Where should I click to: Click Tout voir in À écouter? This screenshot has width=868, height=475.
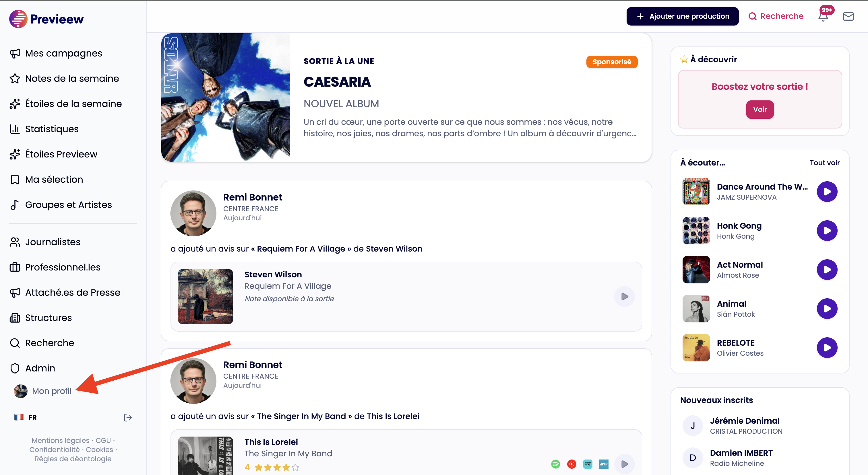point(825,163)
